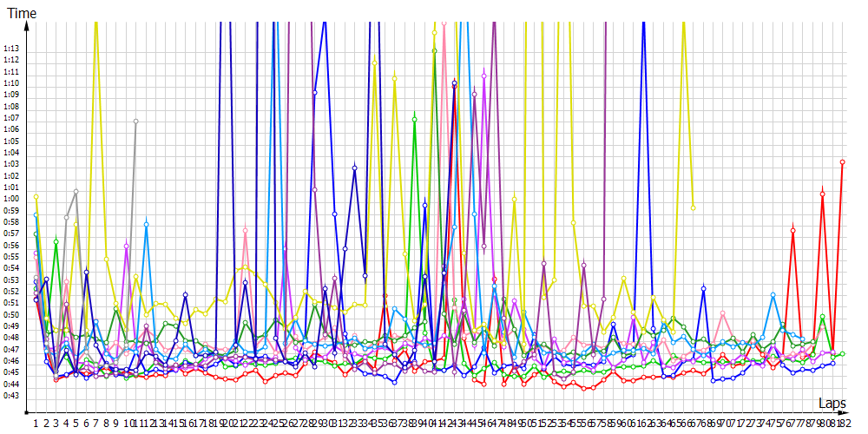Image resolution: width=868 pixels, height=434 pixels.
Task: Click the pink peak marker at lap 22
Action: (x=246, y=230)
